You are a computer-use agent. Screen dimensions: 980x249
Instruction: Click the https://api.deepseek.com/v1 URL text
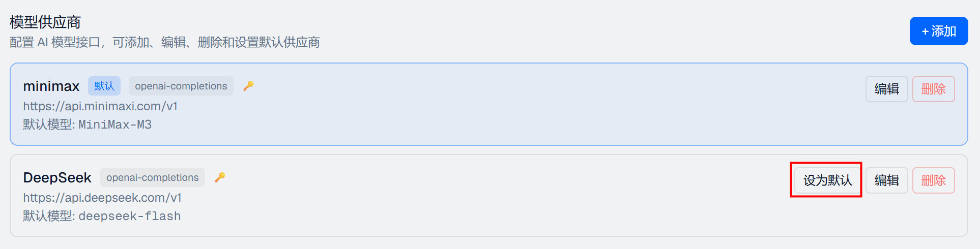(x=102, y=198)
